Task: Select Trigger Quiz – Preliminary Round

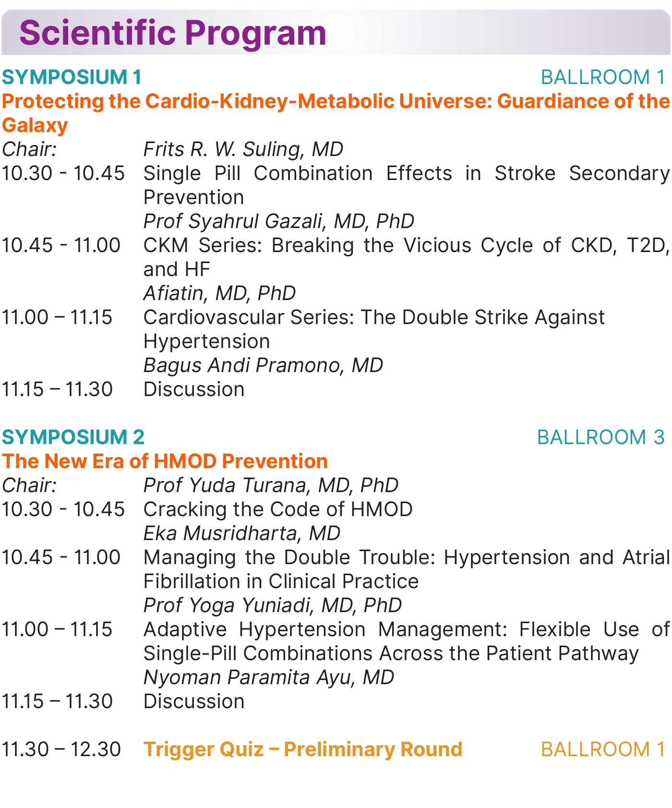Action: click(x=303, y=749)
